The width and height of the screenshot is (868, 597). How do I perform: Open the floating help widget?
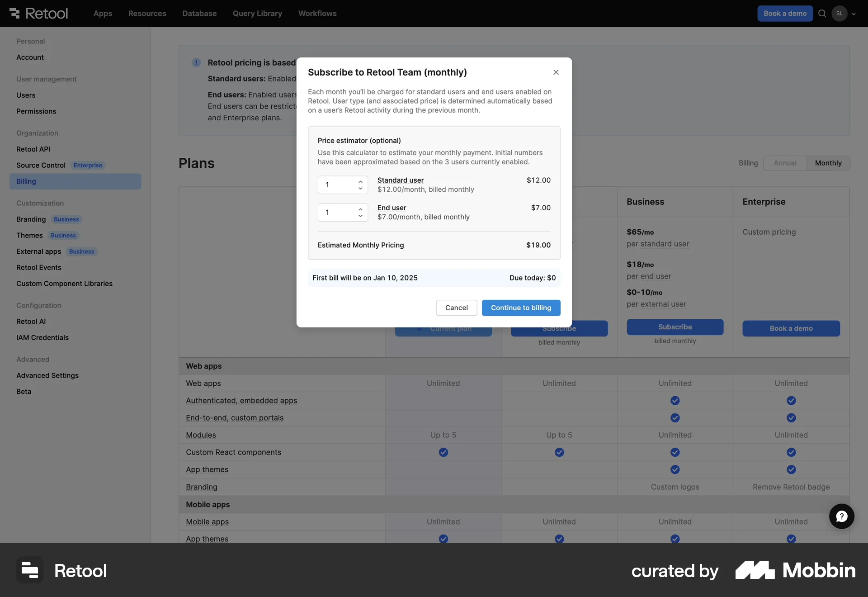(841, 516)
